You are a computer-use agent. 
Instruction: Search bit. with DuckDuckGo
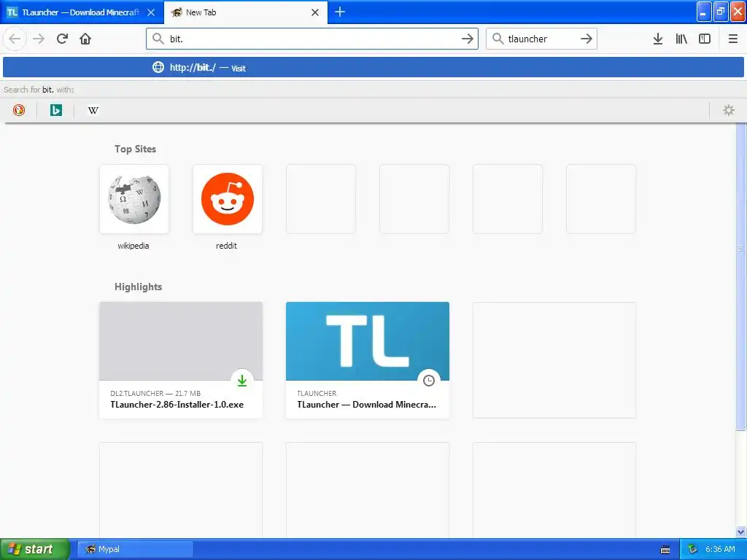pos(18,111)
